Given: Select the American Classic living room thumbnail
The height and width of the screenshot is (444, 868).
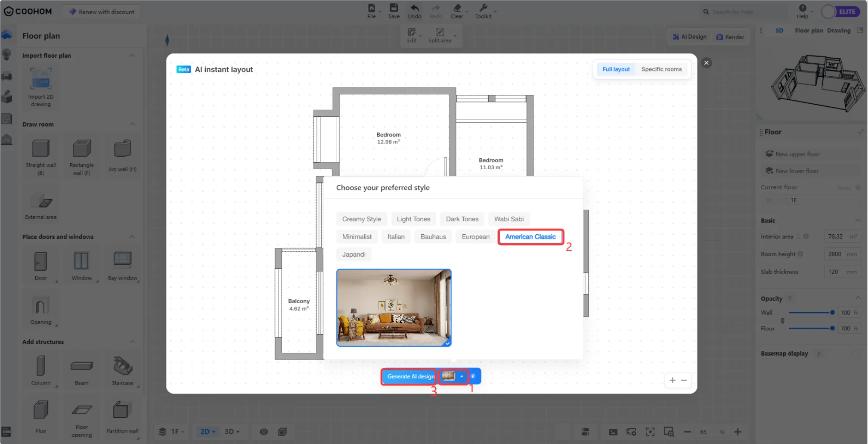Looking at the screenshot, I should [x=394, y=307].
